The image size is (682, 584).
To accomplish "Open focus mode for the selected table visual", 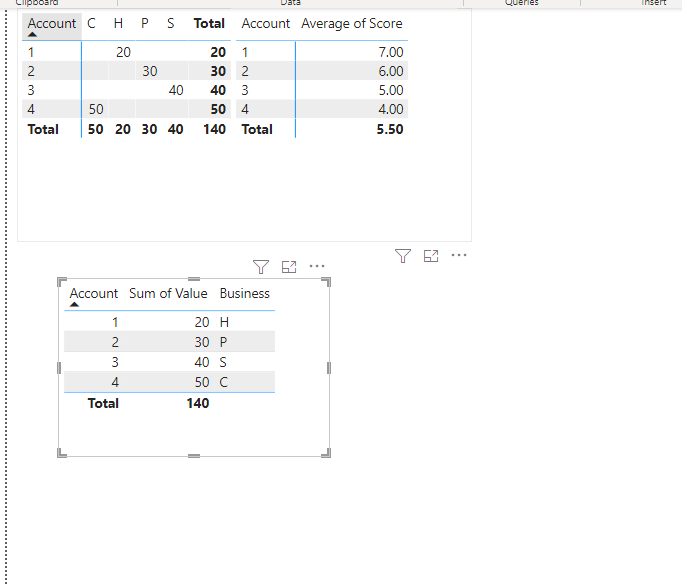I will pyautogui.click(x=289, y=267).
